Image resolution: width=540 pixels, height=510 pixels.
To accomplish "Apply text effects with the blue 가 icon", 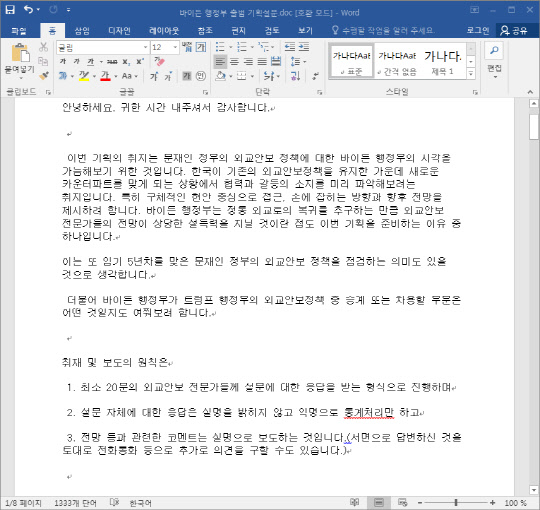I will pos(63,76).
